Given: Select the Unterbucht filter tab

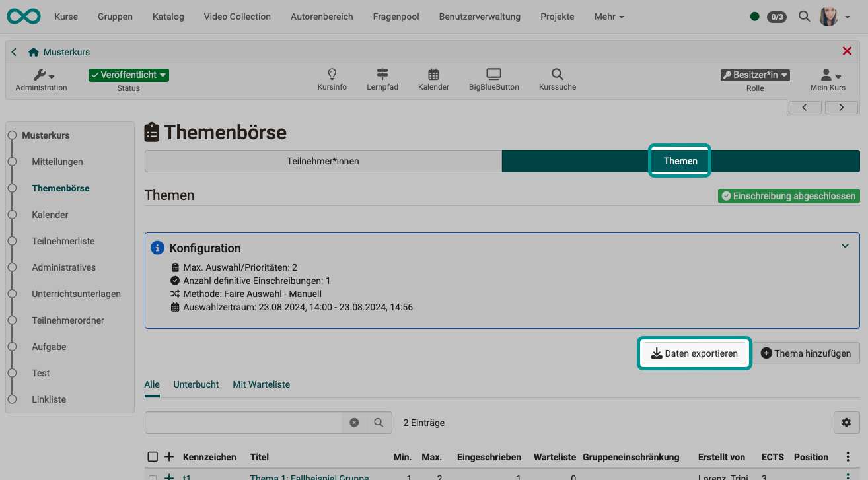Looking at the screenshot, I should 196,384.
